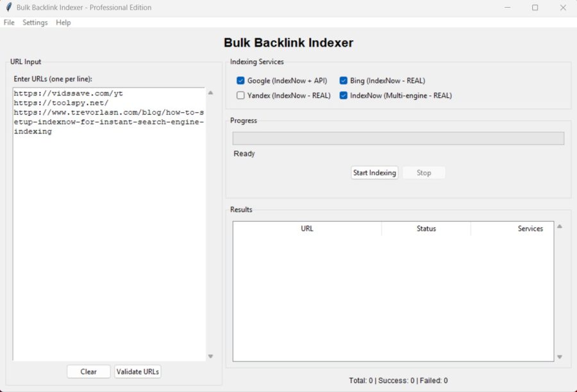Open the Settings menu

pos(35,22)
